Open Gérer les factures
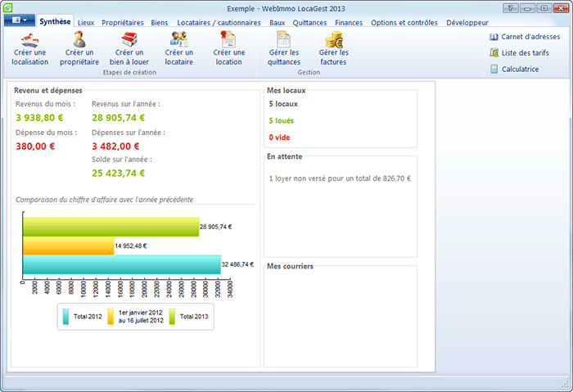 (x=333, y=39)
